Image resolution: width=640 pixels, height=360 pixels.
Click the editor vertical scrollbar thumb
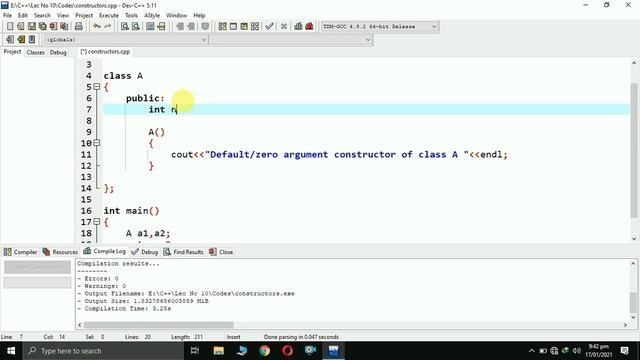pos(634,151)
